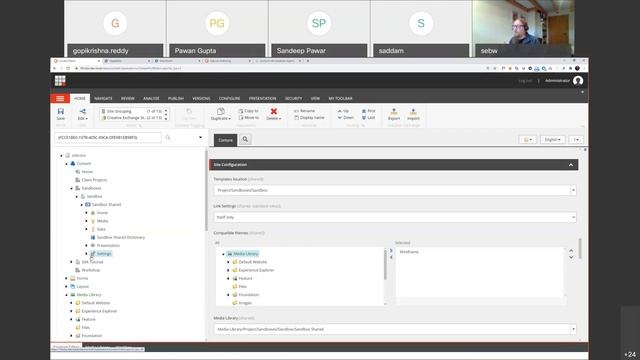Open the Security ribbon tab
Image resolution: width=640 pixels, height=360 pixels.
point(293,98)
